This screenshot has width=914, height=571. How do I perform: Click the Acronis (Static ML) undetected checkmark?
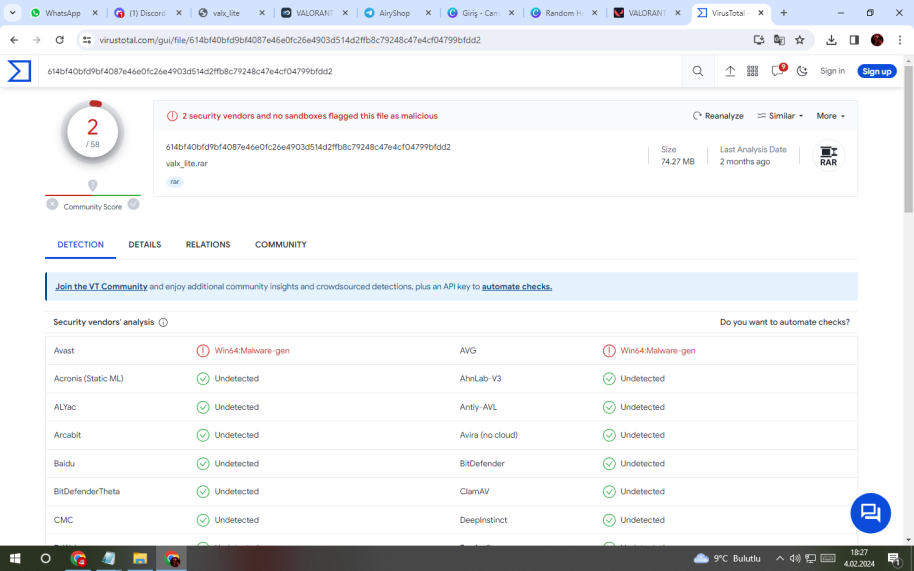click(x=202, y=379)
